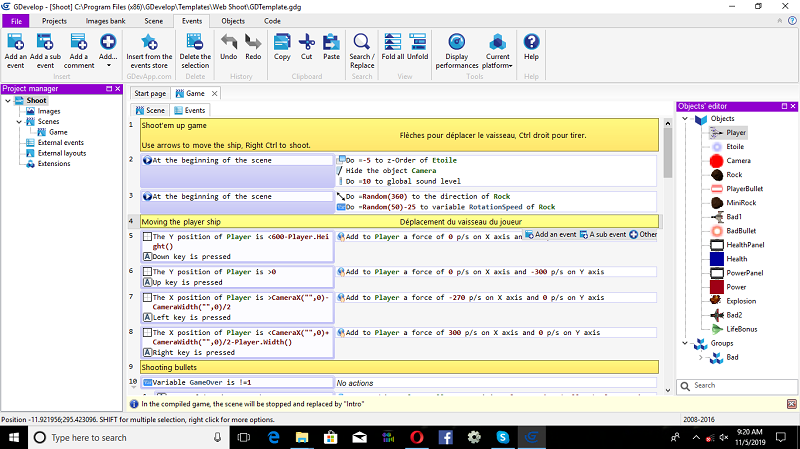Image resolution: width=800 pixels, height=449 pixels.
Task: Open the Start page tab
Action: pyautogui.click(x=151, y=93)
